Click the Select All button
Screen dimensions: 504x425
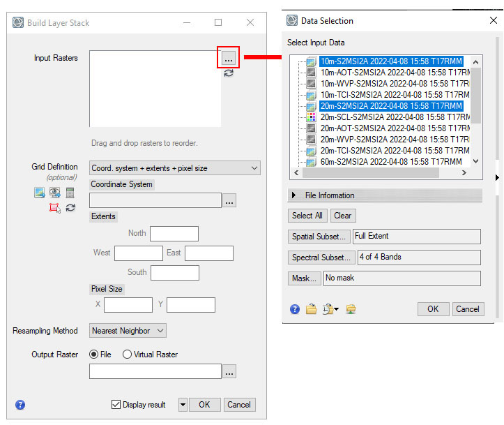307,216
